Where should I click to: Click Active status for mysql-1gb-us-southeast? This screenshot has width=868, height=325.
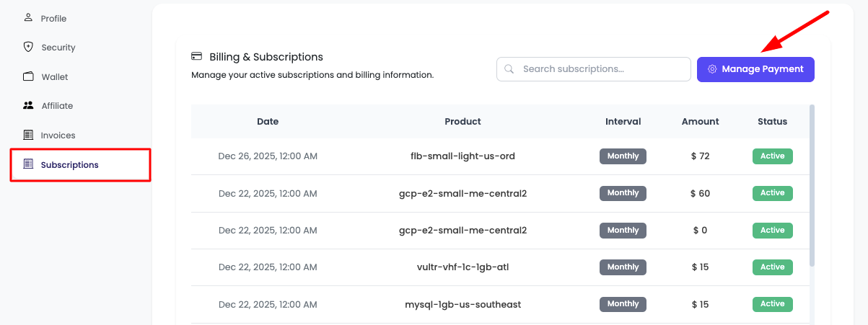[x=773, y=304]
